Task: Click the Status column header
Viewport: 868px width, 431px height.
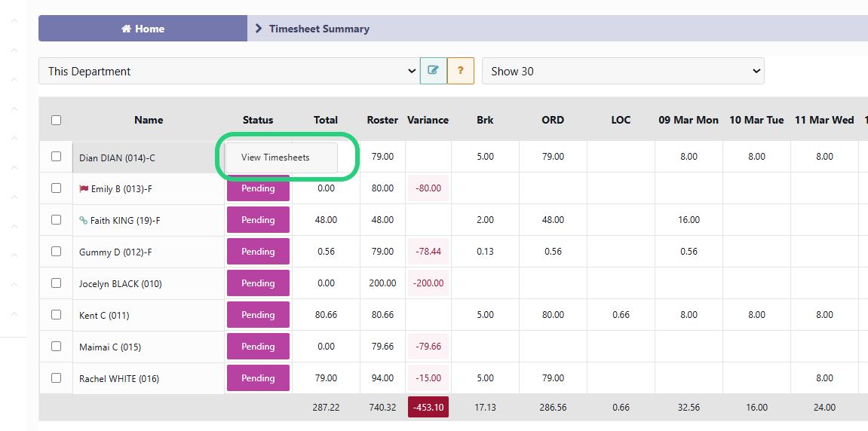Action: (x=258, y=120)
